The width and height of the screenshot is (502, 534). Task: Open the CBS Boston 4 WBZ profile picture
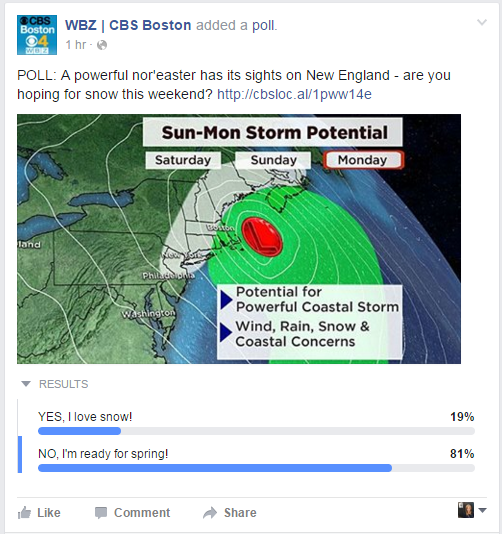coord(37,35)
